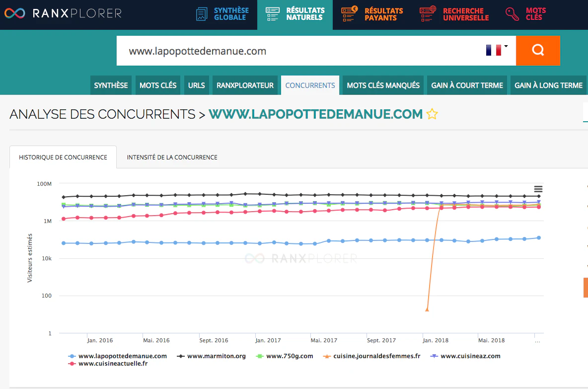This screenshot has height=389, width=588.
Task: Switch to the Gain à Long Terme tab
Action: pyautogui.click(x=548, y=85)
